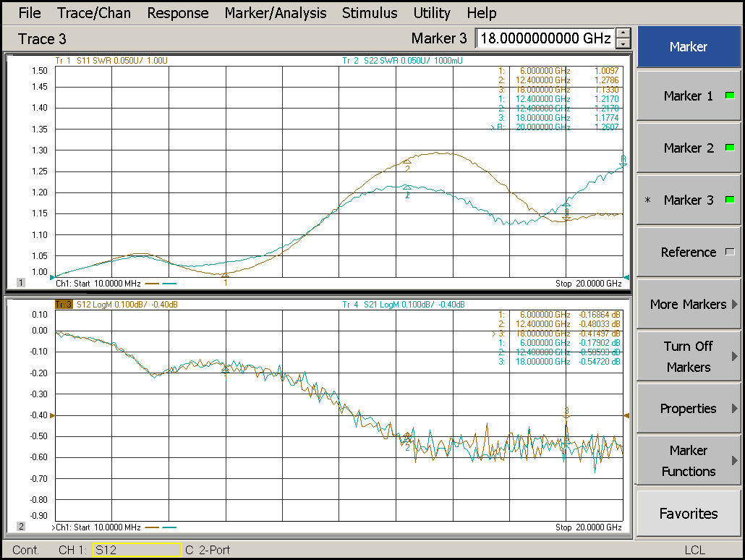Click upper window Stop 20.0000 GHz label
745x560 pixels.
(589, 284)
